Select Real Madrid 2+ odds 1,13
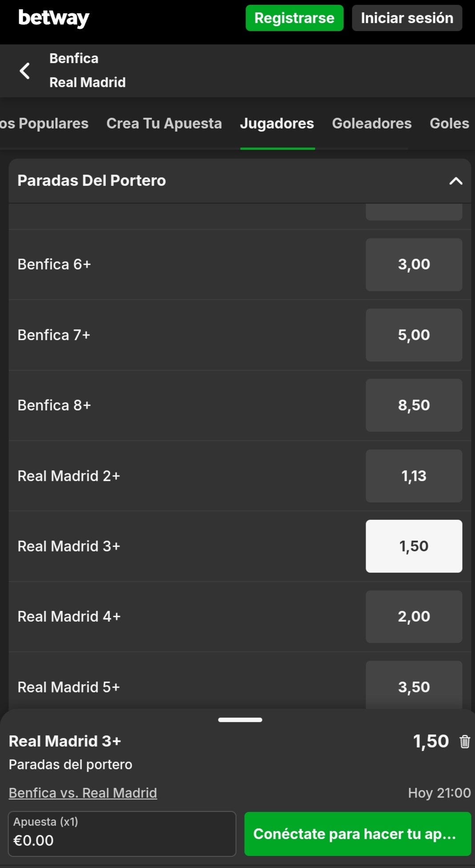Image resolution: width=475 pixels, height=868 pixels. click(414, 476)
